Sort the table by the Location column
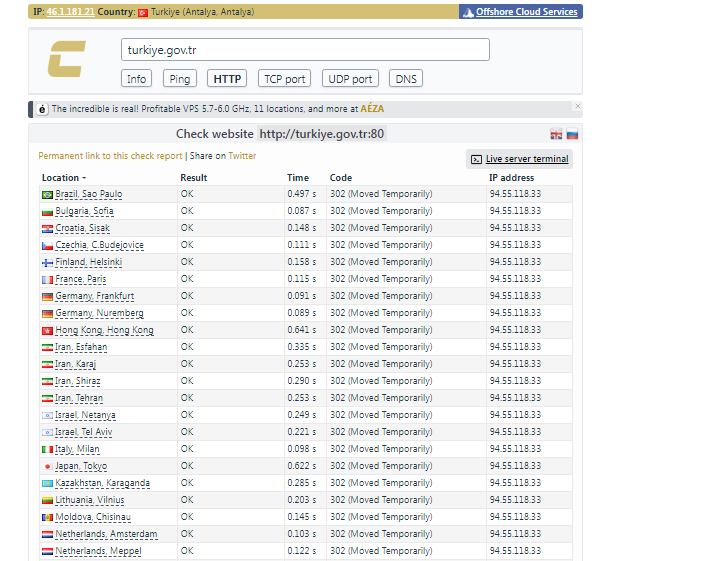 64,178
